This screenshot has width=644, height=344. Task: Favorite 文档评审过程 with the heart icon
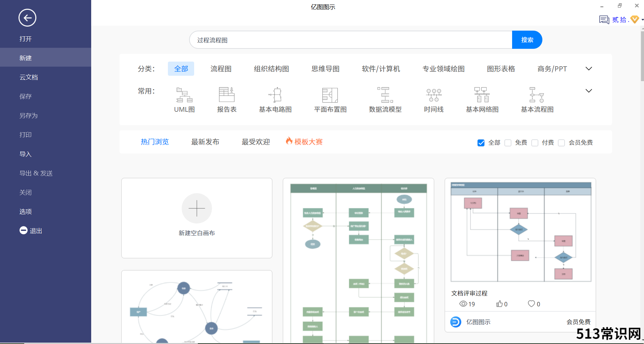click(531, 304)
